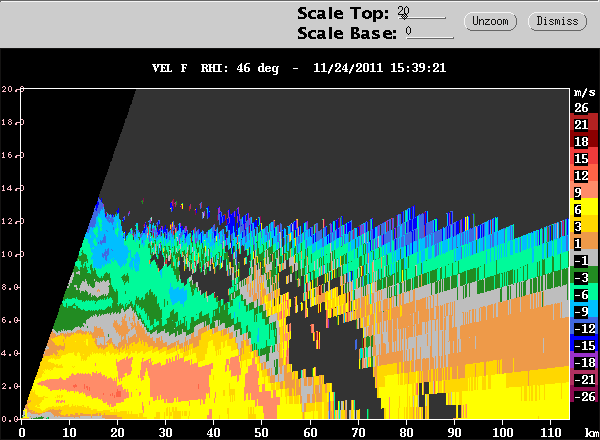Viewport: 600px width, 440px height.
Task: Click the 26 m/s label in the legend
Action: coord(581,108)
